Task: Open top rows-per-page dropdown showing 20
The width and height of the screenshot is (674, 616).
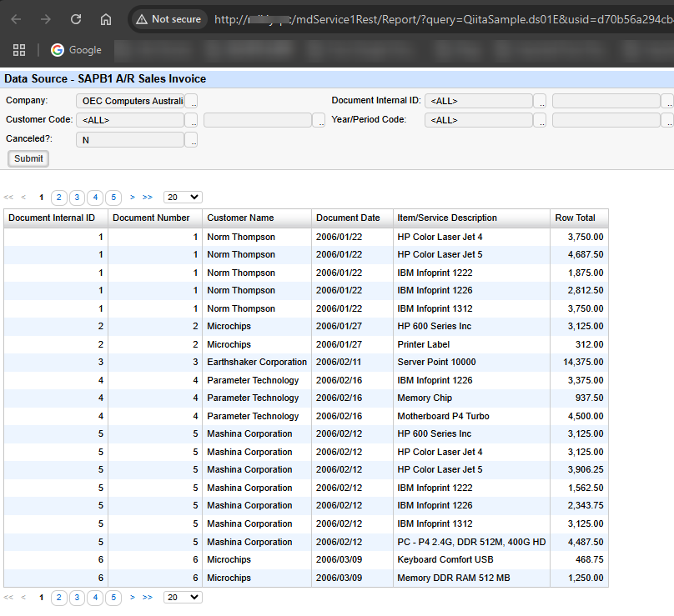Action: click(x=183, y=198)
